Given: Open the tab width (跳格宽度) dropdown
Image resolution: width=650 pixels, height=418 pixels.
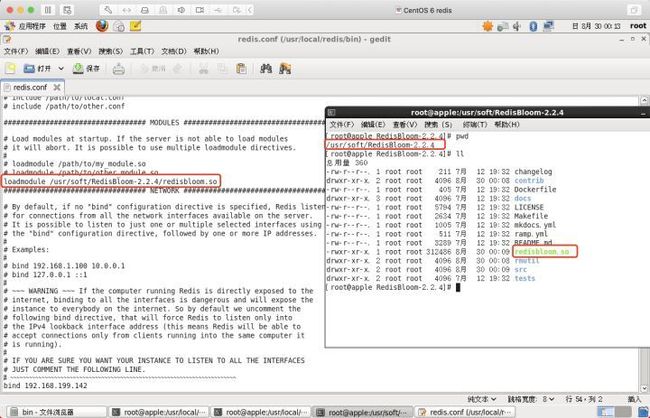Looking at the screenshot, I should click(531, 399).
